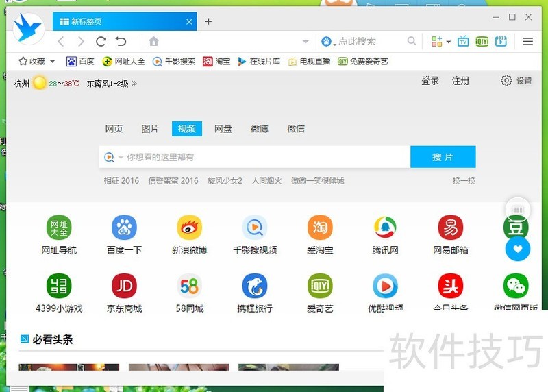Open the 京东商城 JD icon
548x392 pixels.
click(x=124, y=286)
